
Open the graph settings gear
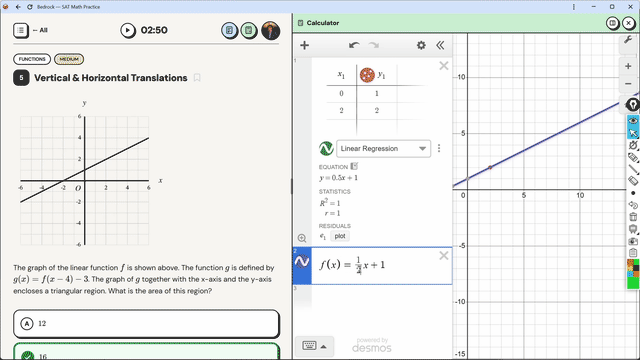[421, 45]
